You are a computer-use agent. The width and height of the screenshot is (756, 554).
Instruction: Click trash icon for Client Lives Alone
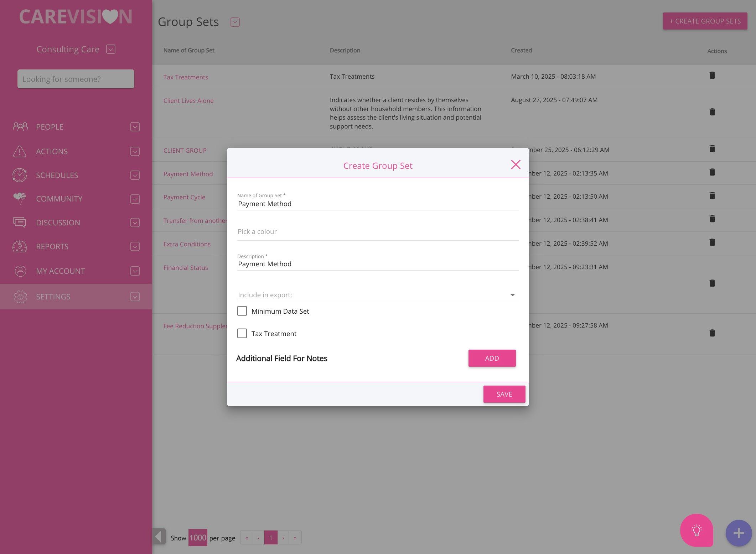712,112
